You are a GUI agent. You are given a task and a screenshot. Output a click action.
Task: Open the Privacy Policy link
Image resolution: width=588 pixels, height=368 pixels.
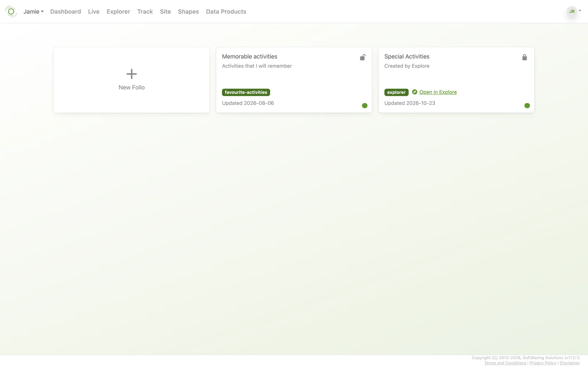pyautogui.click(x=543, y=363)
